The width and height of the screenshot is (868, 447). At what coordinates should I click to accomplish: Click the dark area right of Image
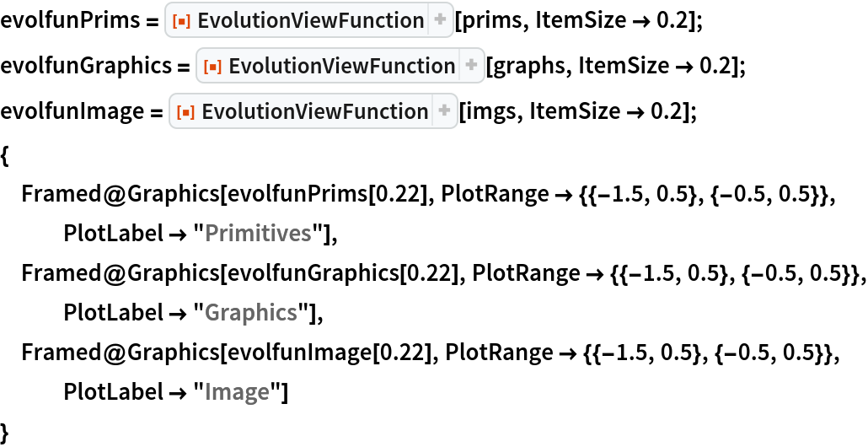(548, 392)
